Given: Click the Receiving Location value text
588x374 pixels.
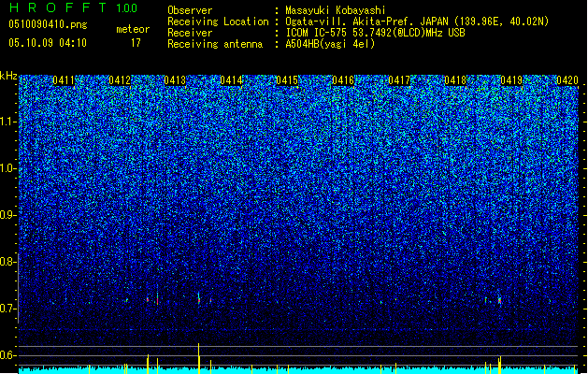Looking at the screenshot, I should coord(417,22).
